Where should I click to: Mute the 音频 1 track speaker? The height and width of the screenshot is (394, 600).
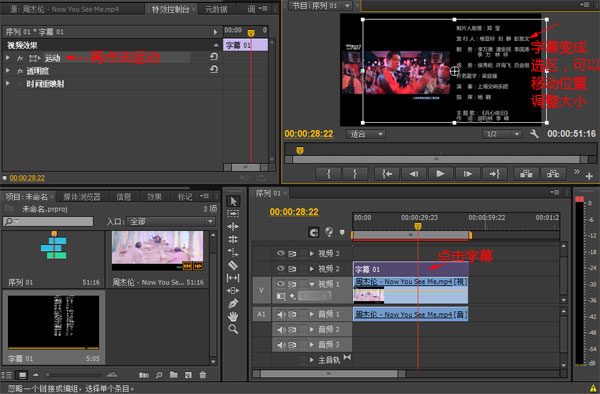[x=281, y=314]
